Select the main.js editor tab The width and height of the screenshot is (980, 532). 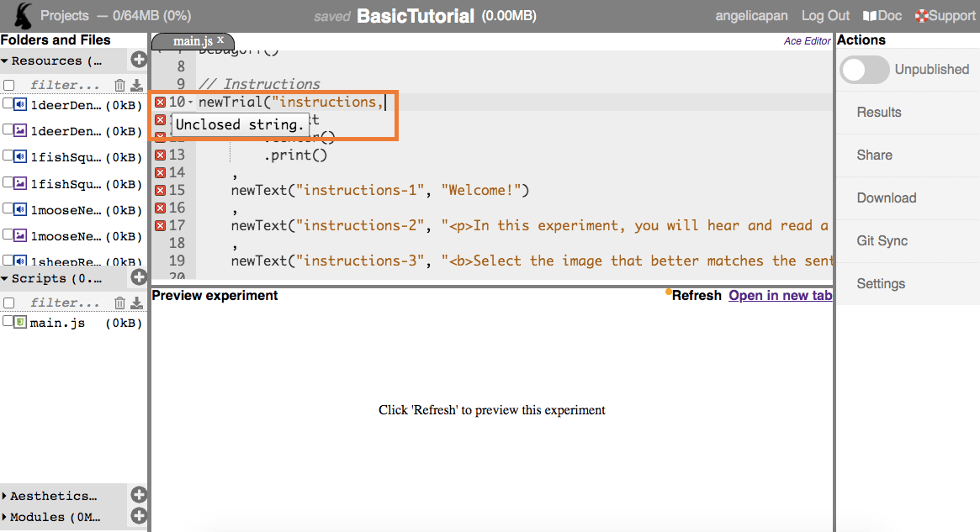pyautogui.click(x=192, y=40)
